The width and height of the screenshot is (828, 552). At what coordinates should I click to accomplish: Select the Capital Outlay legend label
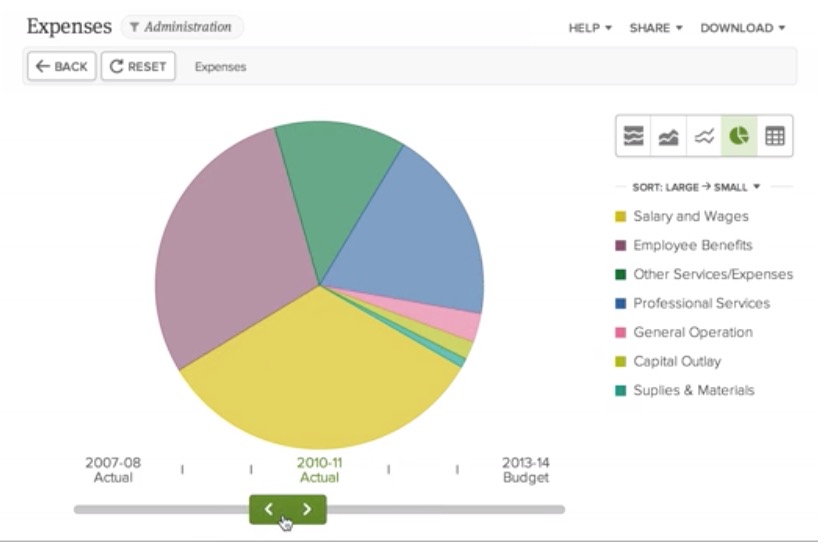click(x=677, y=361)
